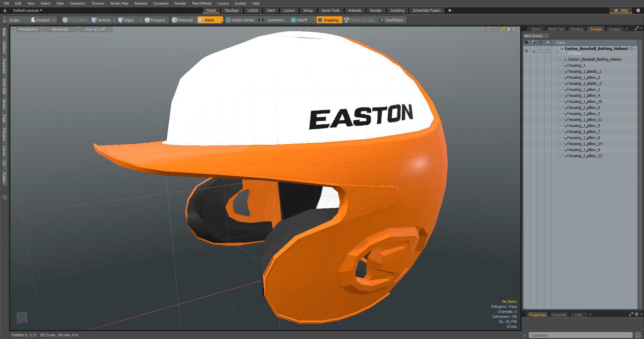Click the viewport zoom magnifier icon
The height and width of the screenshot is (339, 644).
pos(497,29)
